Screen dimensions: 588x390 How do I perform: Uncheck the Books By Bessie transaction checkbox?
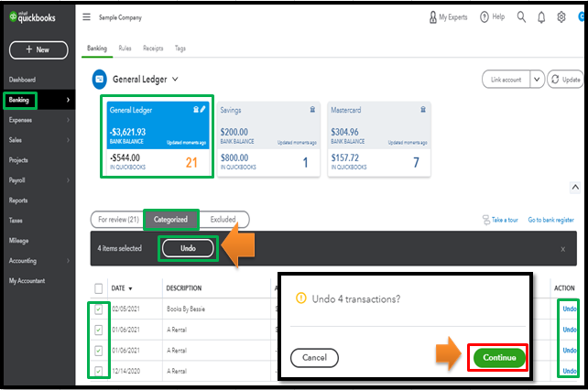98,309
